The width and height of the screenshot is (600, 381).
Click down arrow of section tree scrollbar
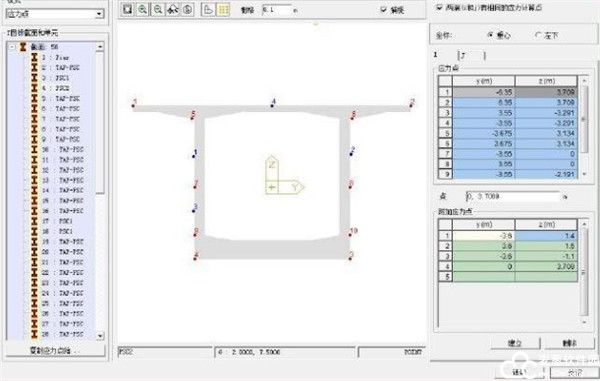[x=99, y=335]
